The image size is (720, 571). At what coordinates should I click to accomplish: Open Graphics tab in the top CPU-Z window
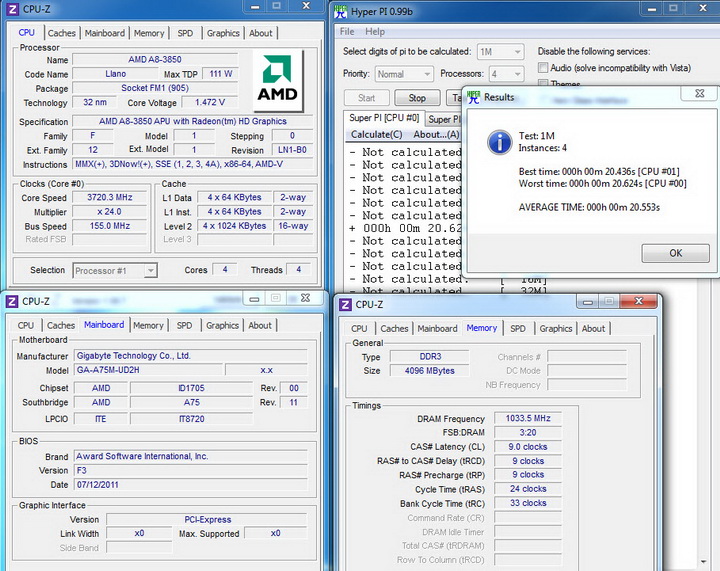(223, 33)
